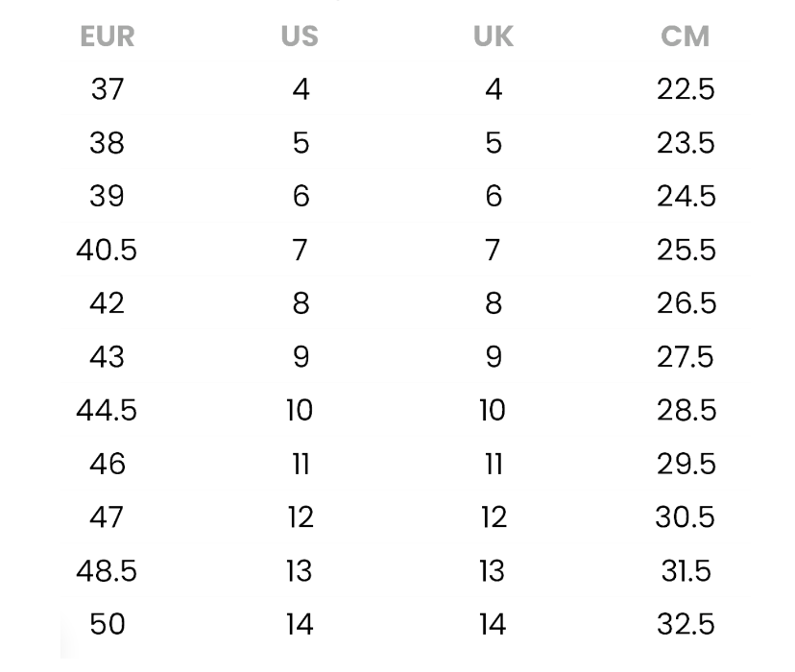Select EUR size 48.5
Image resolution: width=795 pixels, height=672 pixels.
tap(107, 570)
